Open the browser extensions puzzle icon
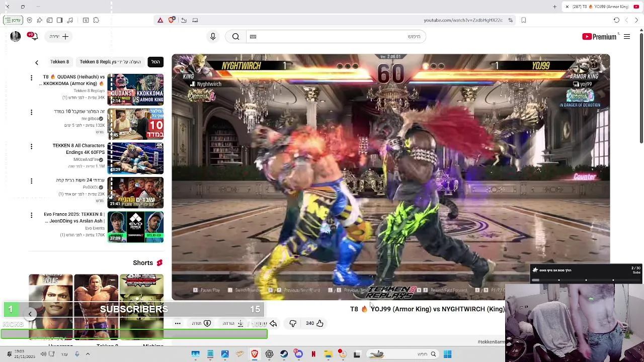This screenshot has width=644, height=362. (x=96, y=20)
